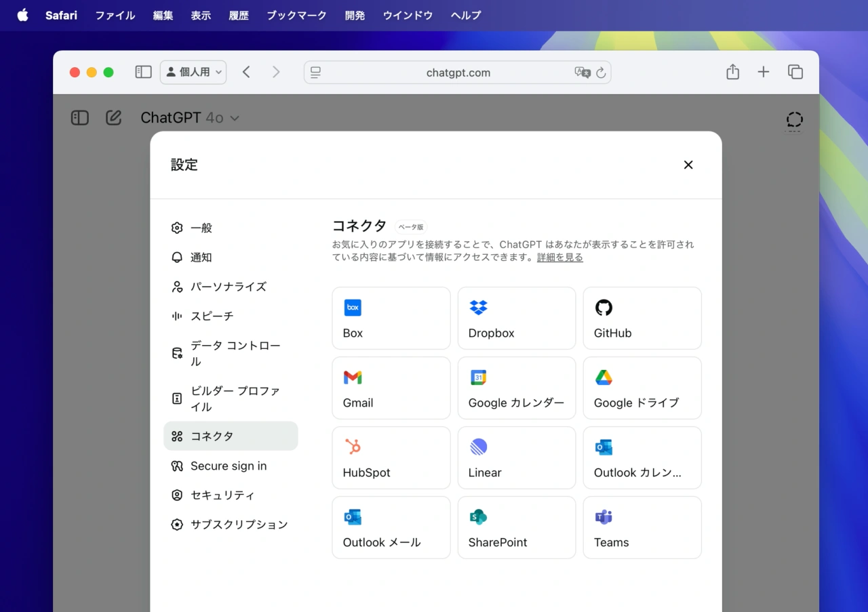Choose the Gmail connector card

click(x=391, y=388)
